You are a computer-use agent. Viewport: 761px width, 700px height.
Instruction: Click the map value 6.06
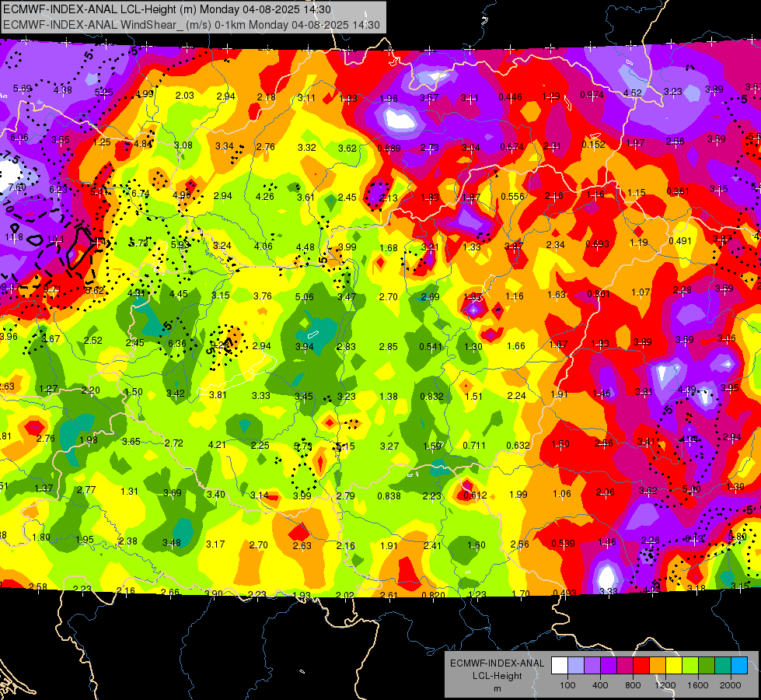point(19,138)
